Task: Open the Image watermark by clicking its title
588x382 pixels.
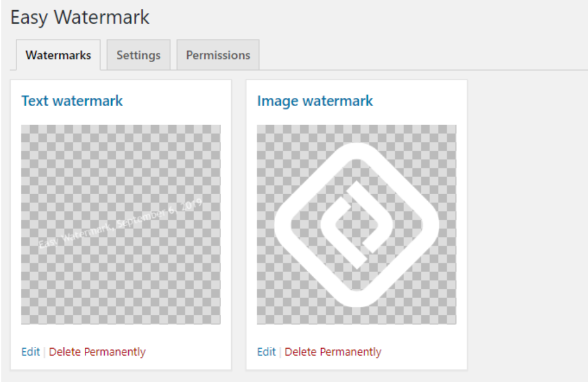Action: pos(315,101)
